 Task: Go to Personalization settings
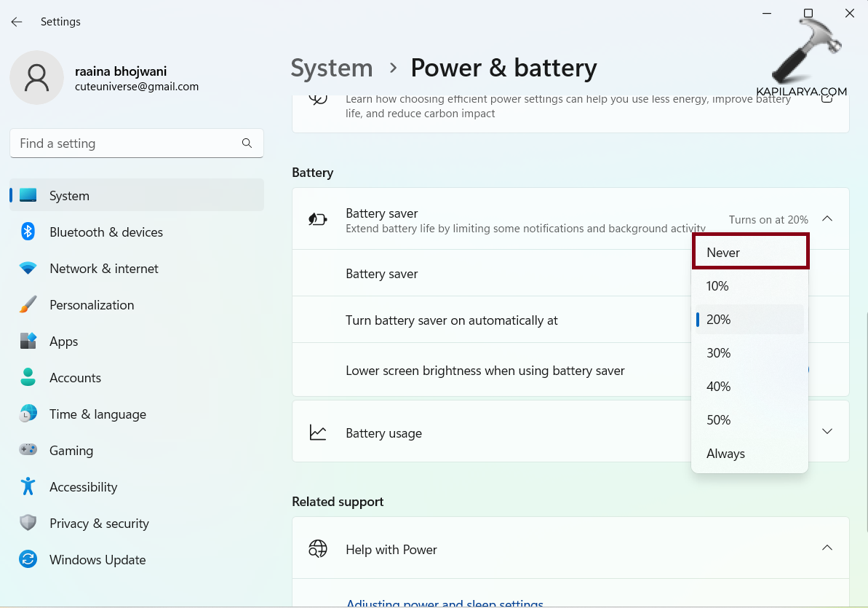tap(91, 305)
